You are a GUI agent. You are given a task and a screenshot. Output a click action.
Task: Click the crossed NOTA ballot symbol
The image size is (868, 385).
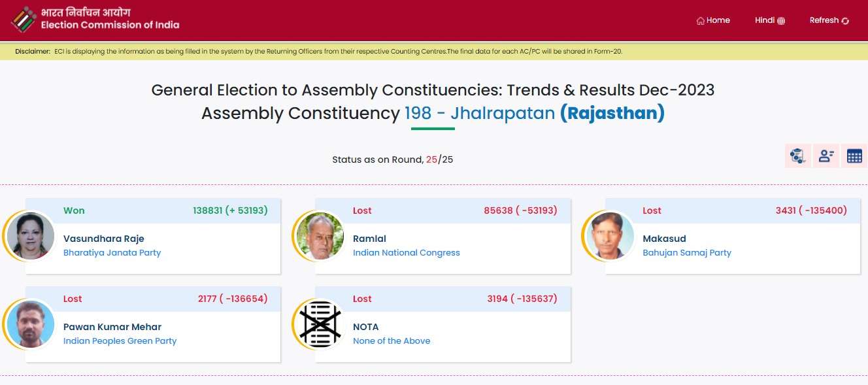320,324
